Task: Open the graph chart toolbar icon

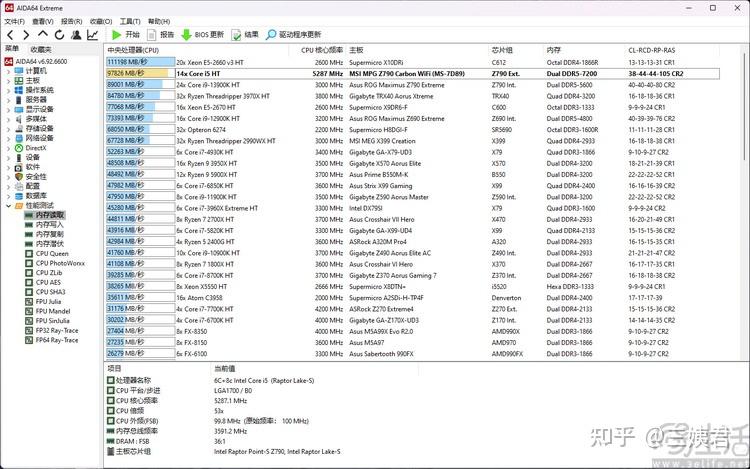Action: point(92,35)
